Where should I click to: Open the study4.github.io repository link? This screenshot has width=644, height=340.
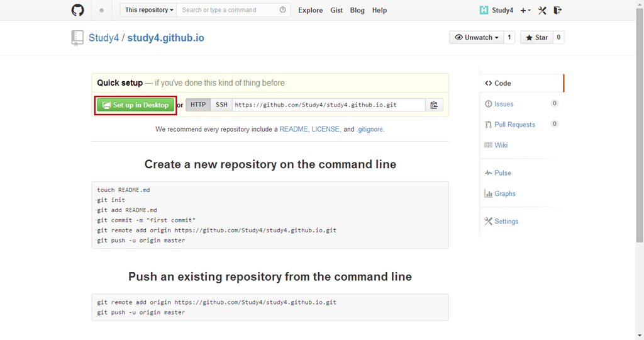pos(165,38)
